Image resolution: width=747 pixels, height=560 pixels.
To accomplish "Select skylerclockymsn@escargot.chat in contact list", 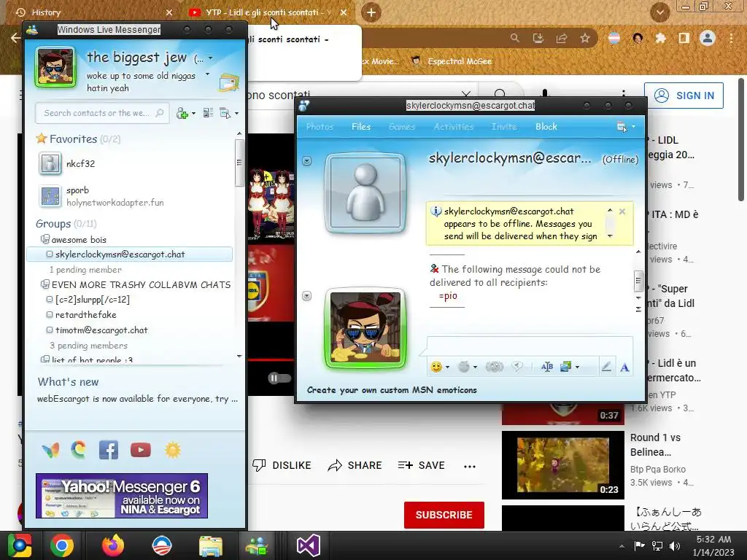I will [130, 254].
